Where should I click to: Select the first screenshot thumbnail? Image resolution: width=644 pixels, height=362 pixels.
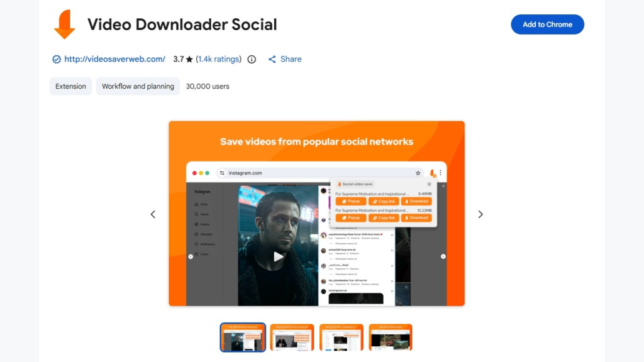click(x=243, y=337)
